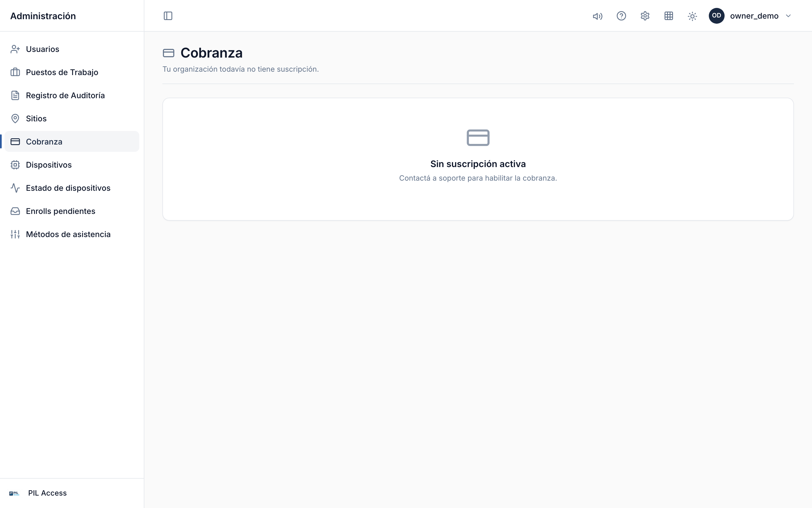The height and width of the screenshot is (508, 812).
Task: Expand the owner_demo account dropdown chevron
Action: (789, 16)
